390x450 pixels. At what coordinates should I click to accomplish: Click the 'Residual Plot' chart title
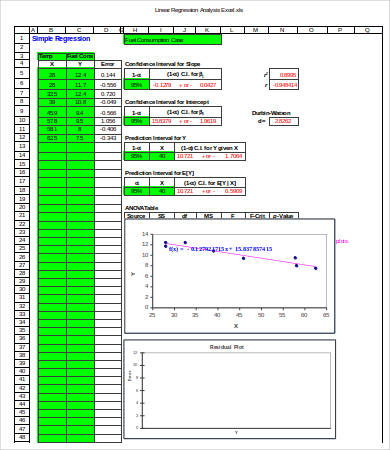[x=227, y=347]
